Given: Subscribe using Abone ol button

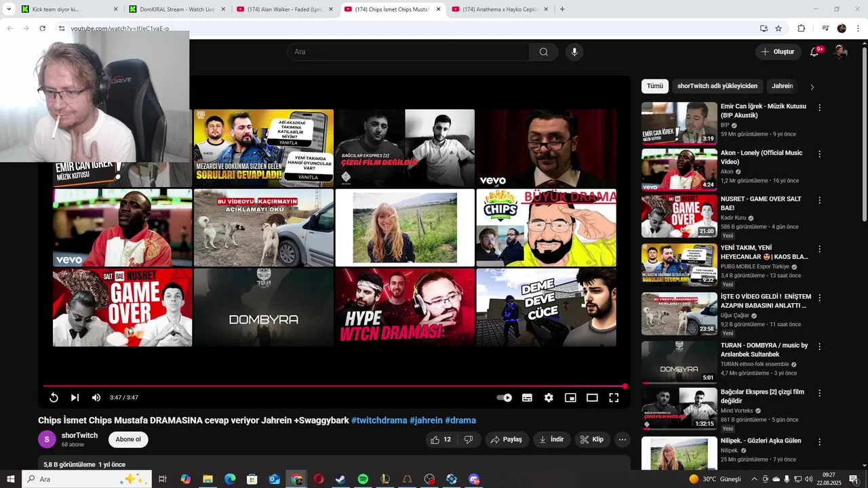Looking at the screenshot, I should click(x=128, y=439).
